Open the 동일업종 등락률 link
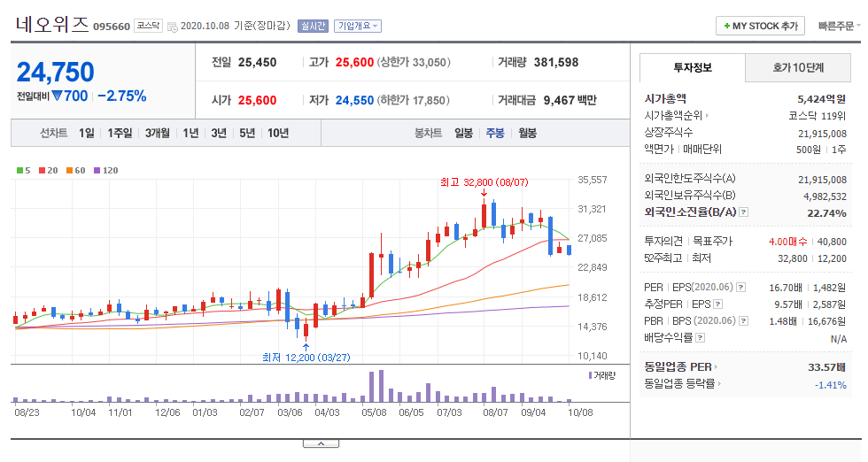 click(x=683, y=383)
